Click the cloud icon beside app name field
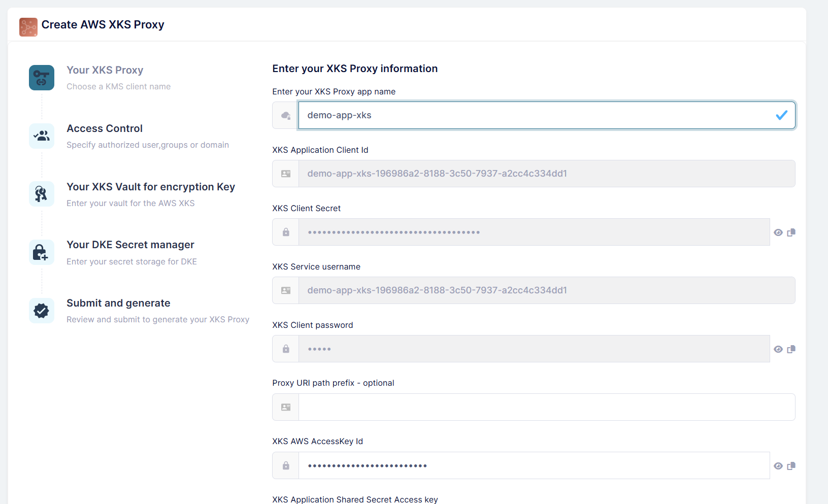This screenshot has height=504, width=828. tap(286, 116)
